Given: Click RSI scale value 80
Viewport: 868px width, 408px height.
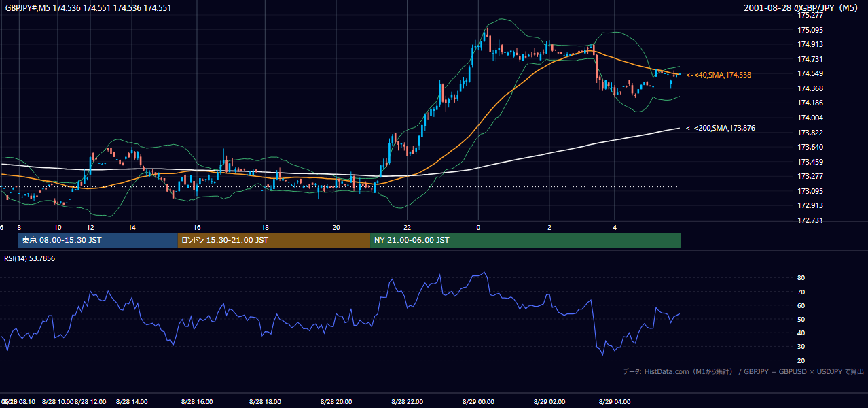Looking at the screenshot, I should [x=801, y=278].
